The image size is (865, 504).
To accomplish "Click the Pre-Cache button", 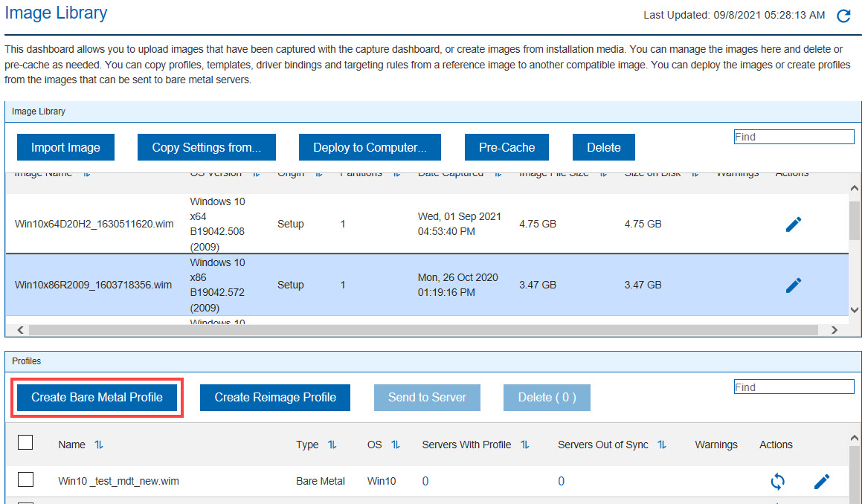I will [x=507, y=147].
